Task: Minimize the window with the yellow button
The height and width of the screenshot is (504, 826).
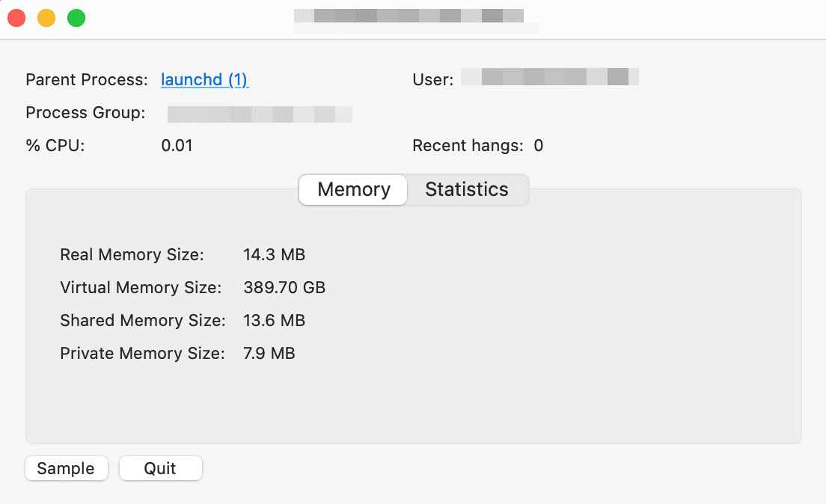Action: tap(46, 18)
